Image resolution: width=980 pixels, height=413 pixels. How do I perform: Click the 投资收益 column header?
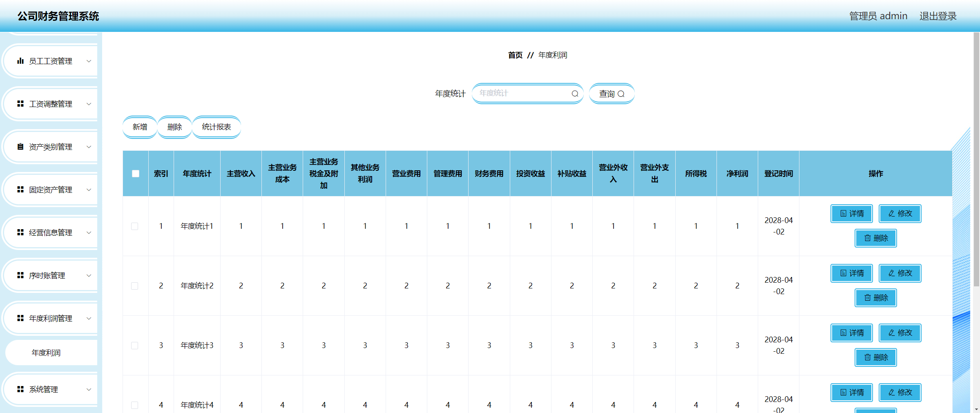(531, 174)
